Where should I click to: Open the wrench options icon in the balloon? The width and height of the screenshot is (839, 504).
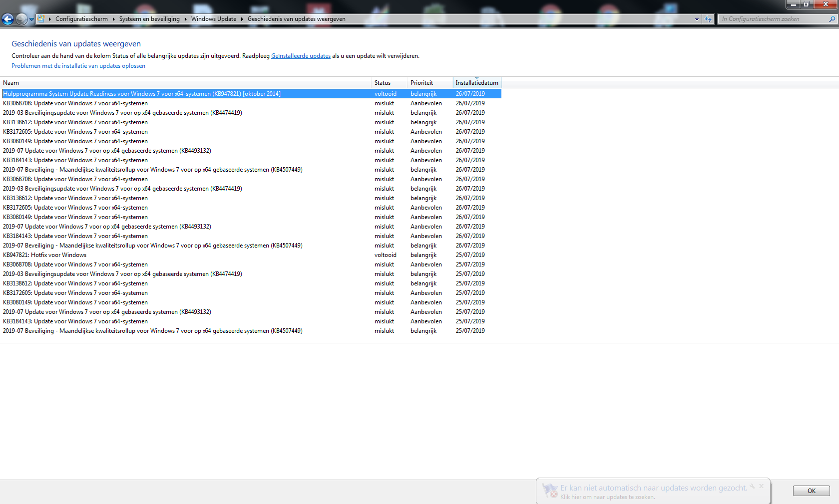click(x=752, y=486)
